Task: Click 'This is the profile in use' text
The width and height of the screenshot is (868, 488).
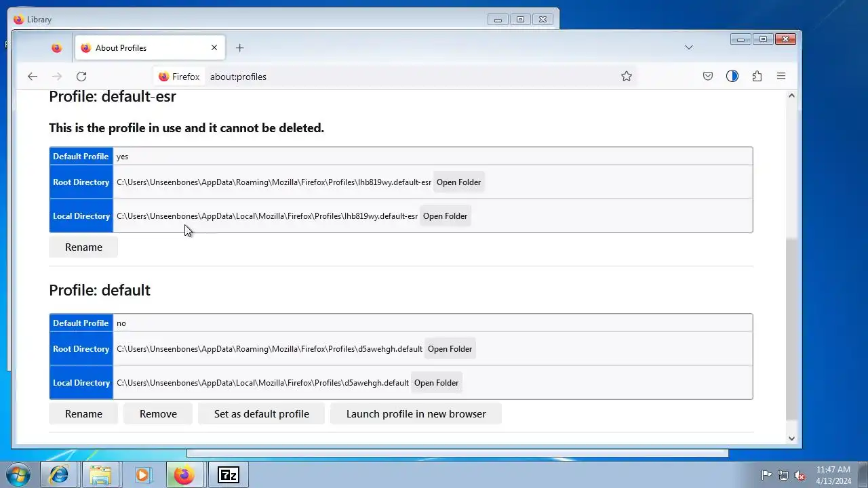Action: 186,128
